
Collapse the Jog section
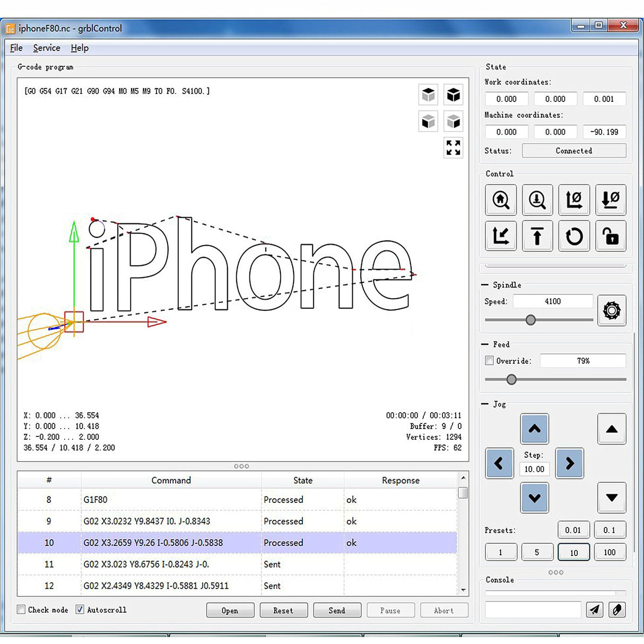[x=485, y=404]
